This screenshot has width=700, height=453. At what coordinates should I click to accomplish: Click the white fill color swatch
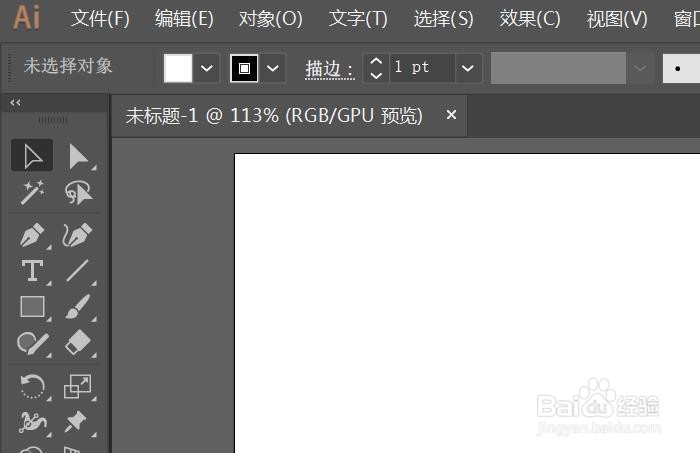[x=178, y=68]
